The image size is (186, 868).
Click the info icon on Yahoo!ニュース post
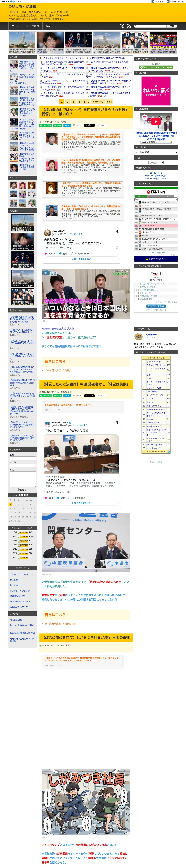[x=117, y=492]
